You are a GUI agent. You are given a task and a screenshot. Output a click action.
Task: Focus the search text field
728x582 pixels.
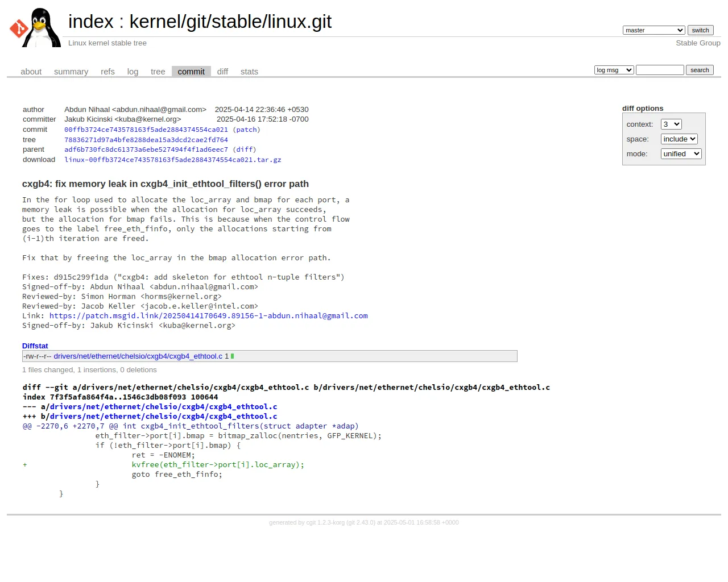tap(660, 70)
